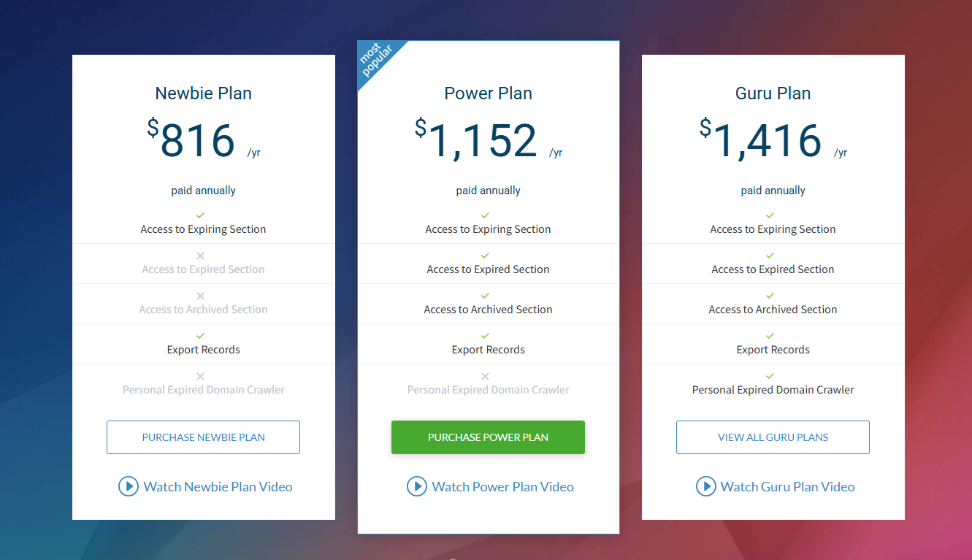Click the X above Power Plan Domain Crawler
972x560 pixels.
point(486,376)
